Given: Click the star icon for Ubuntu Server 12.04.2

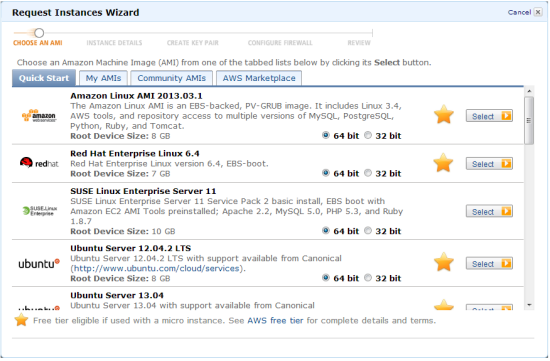Looking at the screenshot, I should (x=444, y=262).
